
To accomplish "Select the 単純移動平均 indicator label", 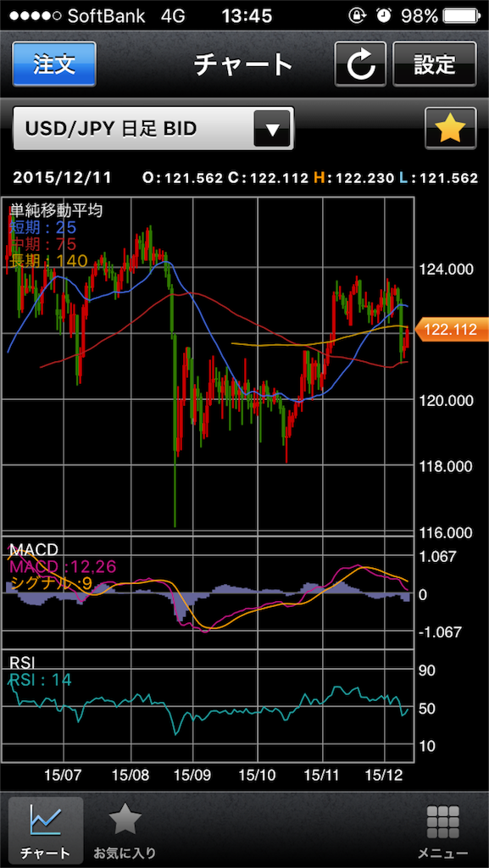I will pos(57,210).
